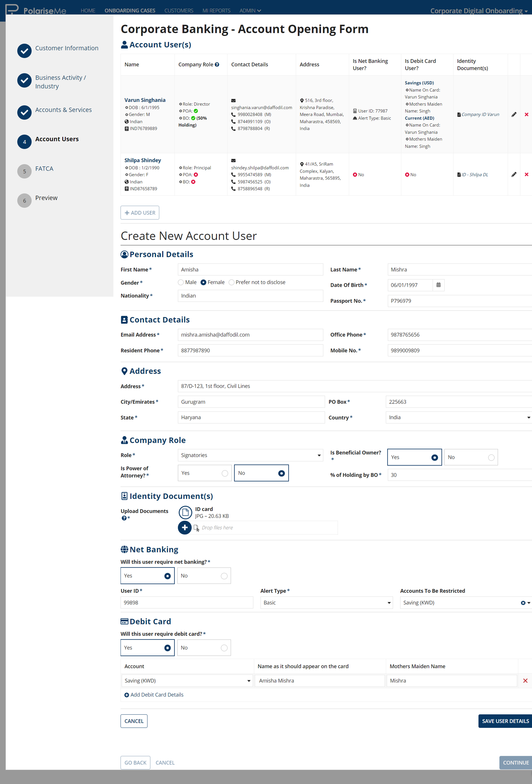Click the Company Role help question icon

pos(217,64)
